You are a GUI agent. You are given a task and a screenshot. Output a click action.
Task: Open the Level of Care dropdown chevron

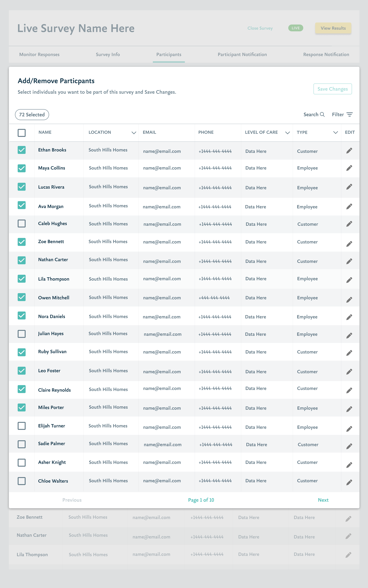point(287,133)
